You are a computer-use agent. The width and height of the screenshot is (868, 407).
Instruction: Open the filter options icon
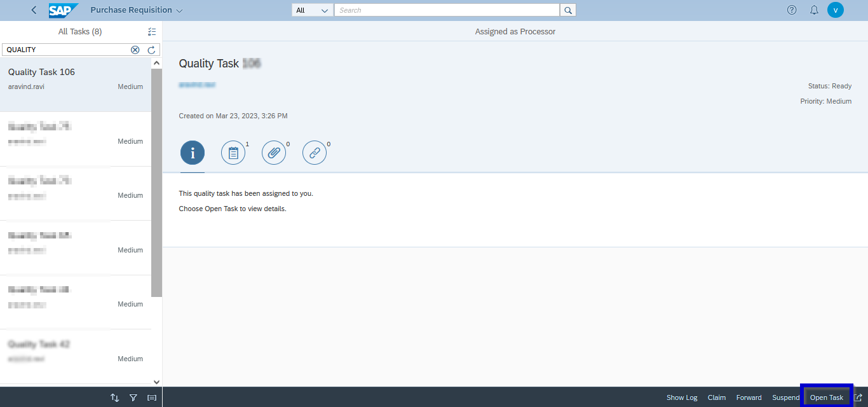pyautogui.click(x=133, y=397)
